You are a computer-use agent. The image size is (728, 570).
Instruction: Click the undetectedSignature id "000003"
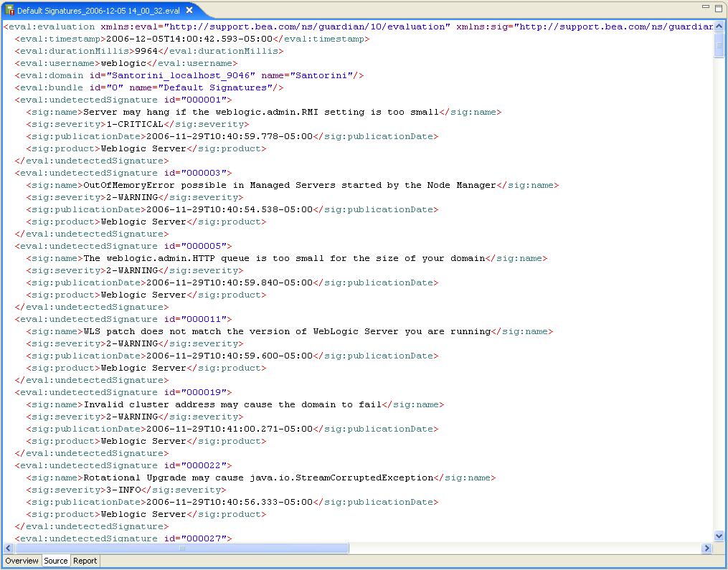[204, 173]
